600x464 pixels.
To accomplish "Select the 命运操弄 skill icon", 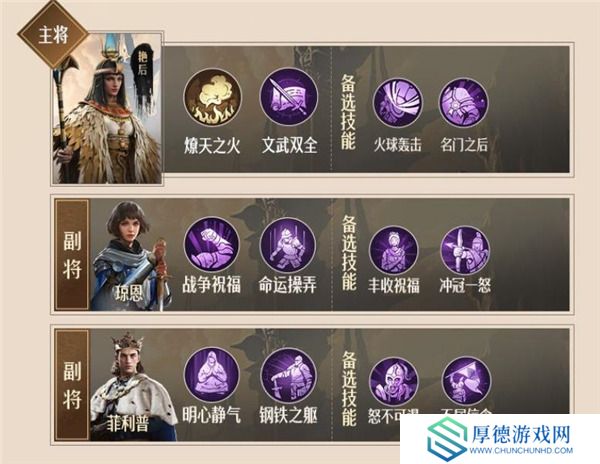I will 288,246.
